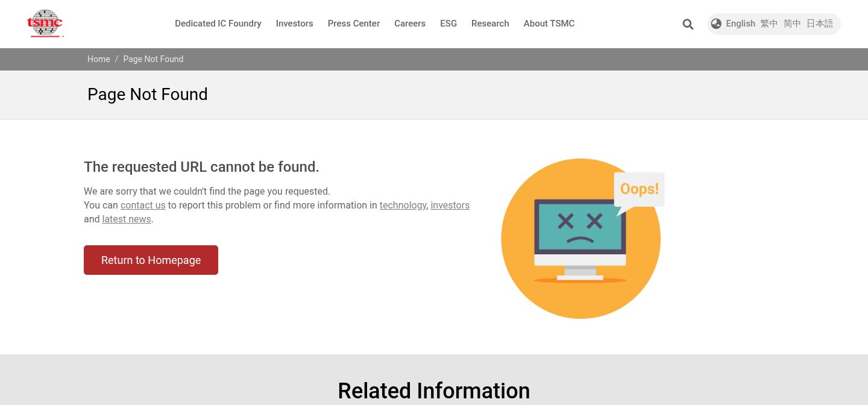
Task: Select the ESG menu item
Action: point(448,24)
